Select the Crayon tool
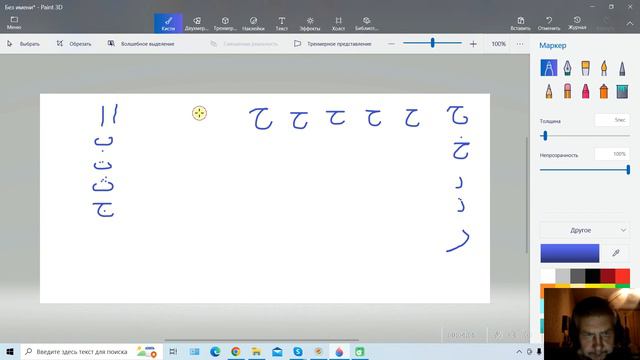 (x=585, y=91)
